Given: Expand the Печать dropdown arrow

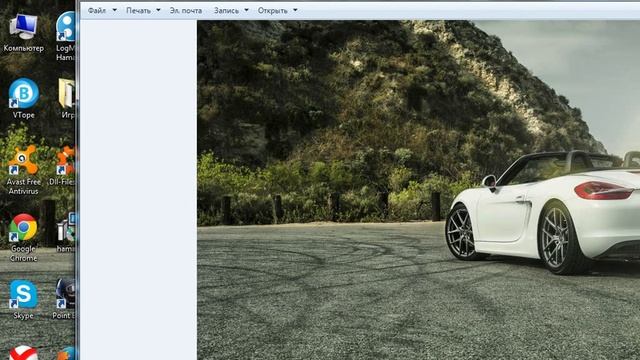Looking at the screenshot, I should [x=158, y=10].
